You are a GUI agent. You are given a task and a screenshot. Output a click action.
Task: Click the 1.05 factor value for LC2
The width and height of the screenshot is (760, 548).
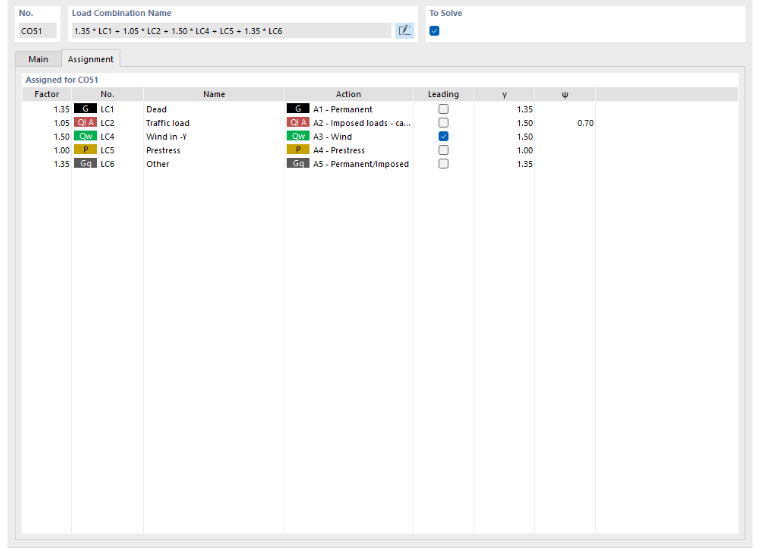pyautogui.click(x=62, y=123)
